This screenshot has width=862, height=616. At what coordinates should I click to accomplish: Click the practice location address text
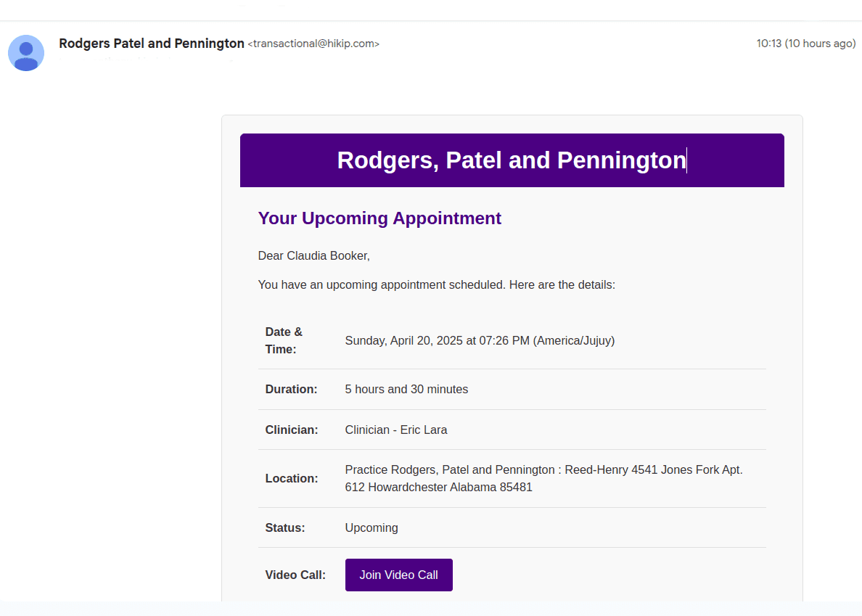tap(543, 479)
